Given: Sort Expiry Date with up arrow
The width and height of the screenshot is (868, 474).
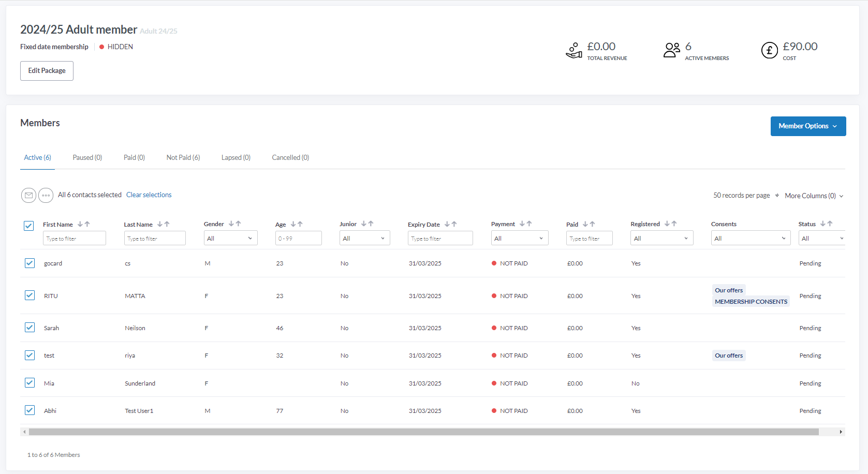Looking at the screenshot, I should [x=454, y=224].
